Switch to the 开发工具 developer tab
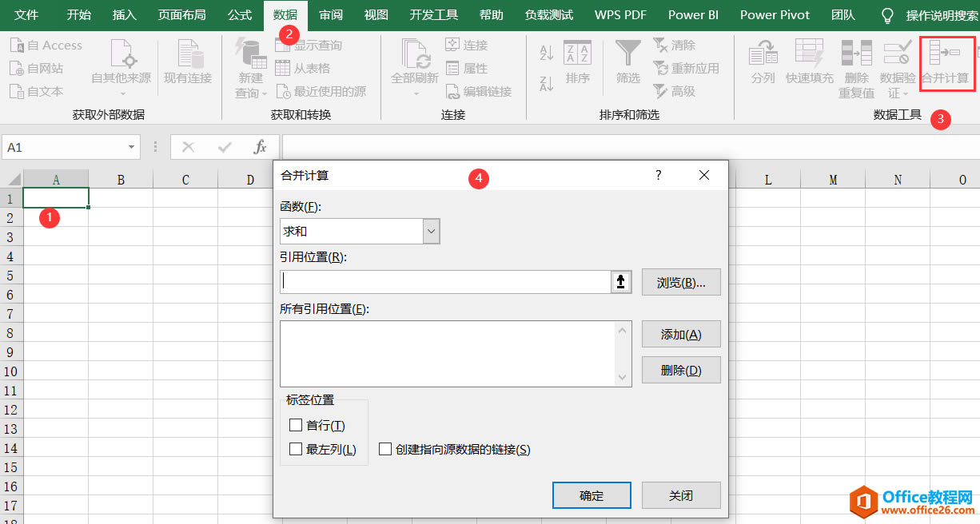This screenshot has height=524, width=980. click(x=434, y=15)
